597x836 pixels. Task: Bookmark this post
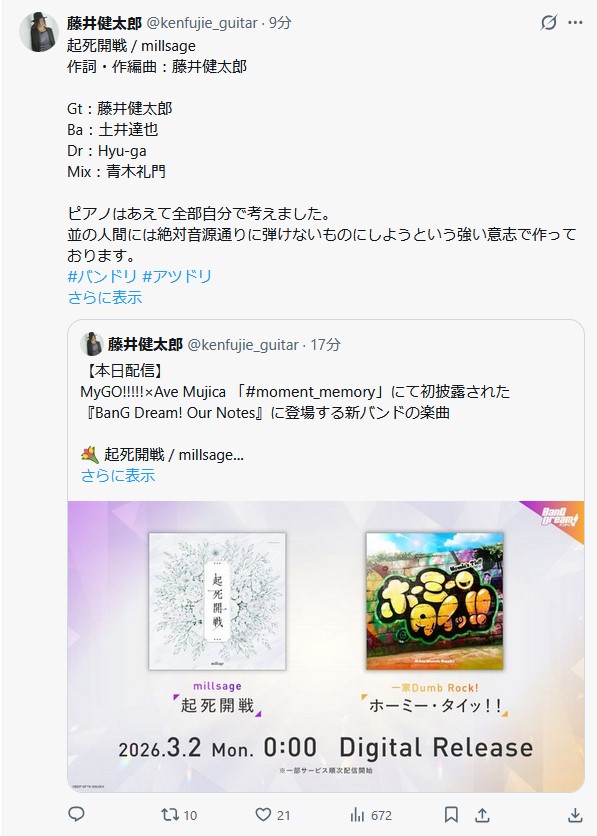451,815
